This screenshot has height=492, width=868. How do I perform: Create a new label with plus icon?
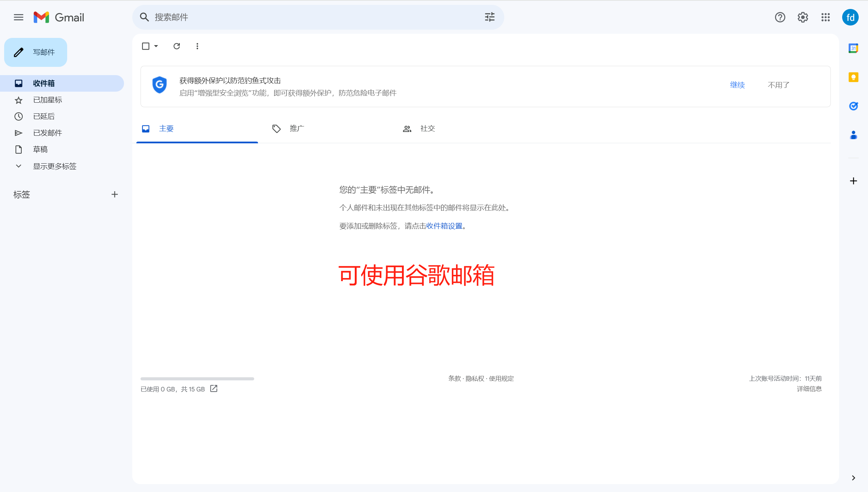click(x=115, y=194)
